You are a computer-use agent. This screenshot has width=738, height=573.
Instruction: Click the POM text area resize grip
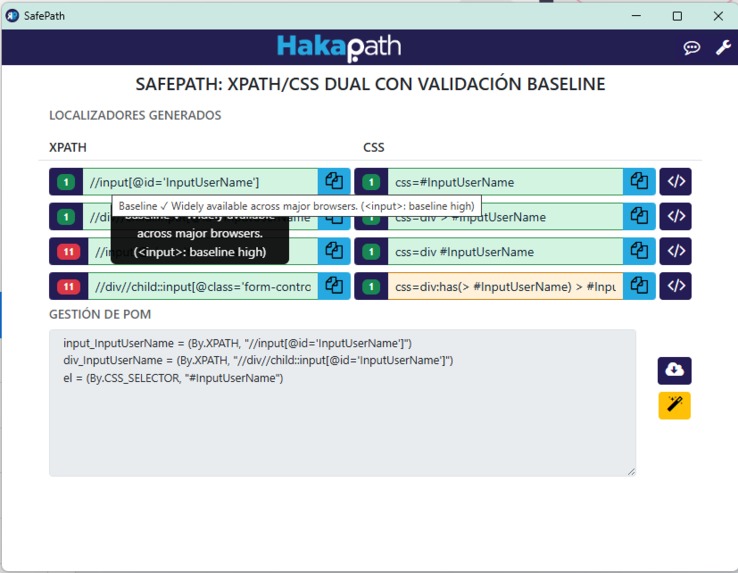[631, 472]
